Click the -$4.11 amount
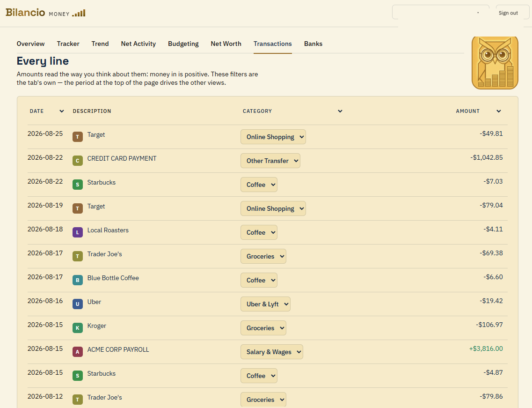 pos(493,230)
